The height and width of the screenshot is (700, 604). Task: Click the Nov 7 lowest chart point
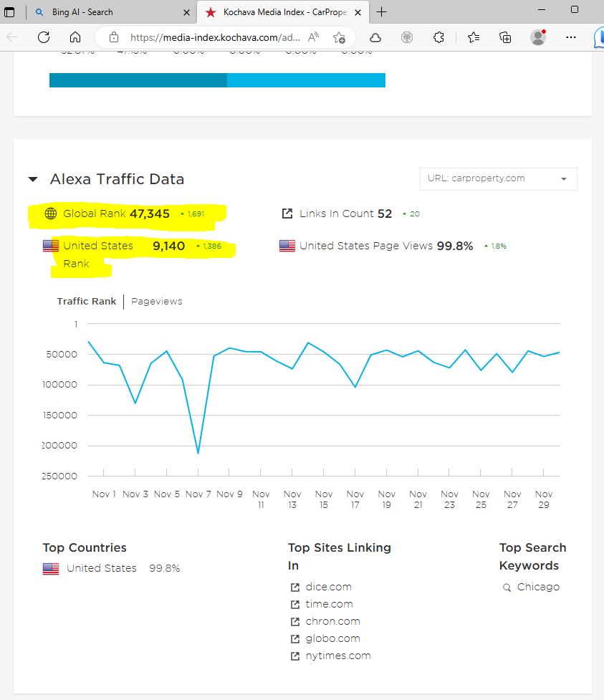(198, 453)
